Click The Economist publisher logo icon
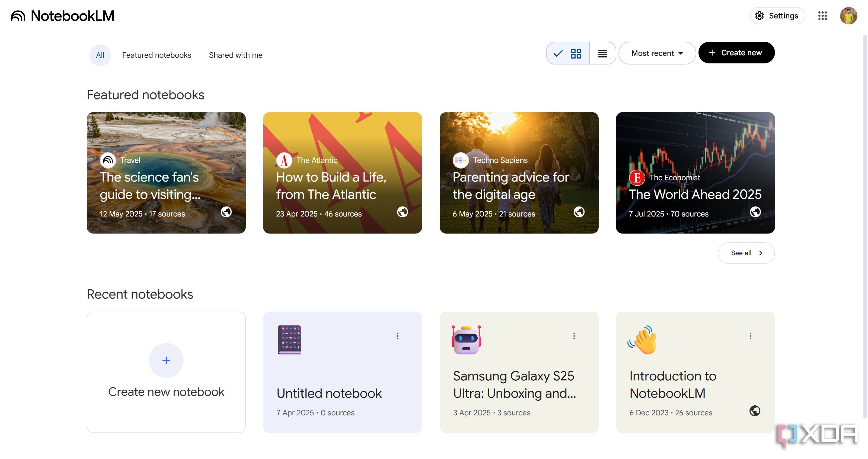The image size is (868, 459). pyautogui.click(x=637, y=177)
